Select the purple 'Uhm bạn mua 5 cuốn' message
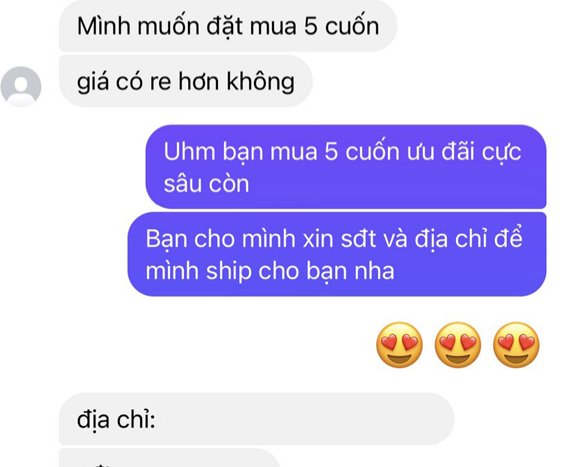 click(346, 167)
